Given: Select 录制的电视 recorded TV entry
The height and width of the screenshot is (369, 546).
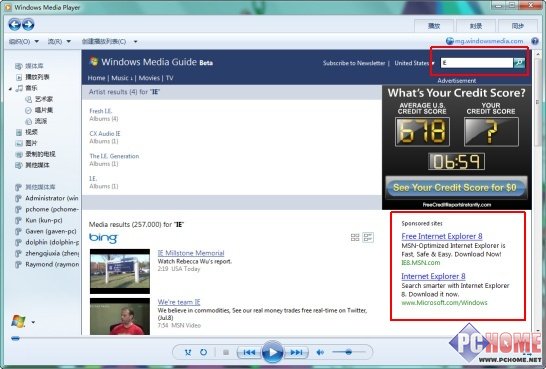Looking at the screenshot, I should (40, 154).
